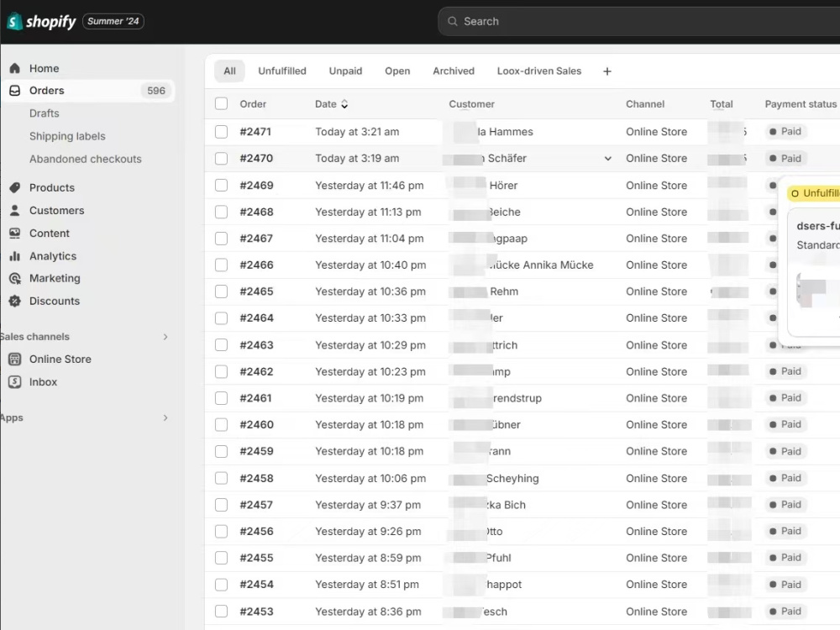Image resolution: width=840 pixels, height=630 pixels.
Task: Click the Marketing target icon
Action: [x=15, y=279]
